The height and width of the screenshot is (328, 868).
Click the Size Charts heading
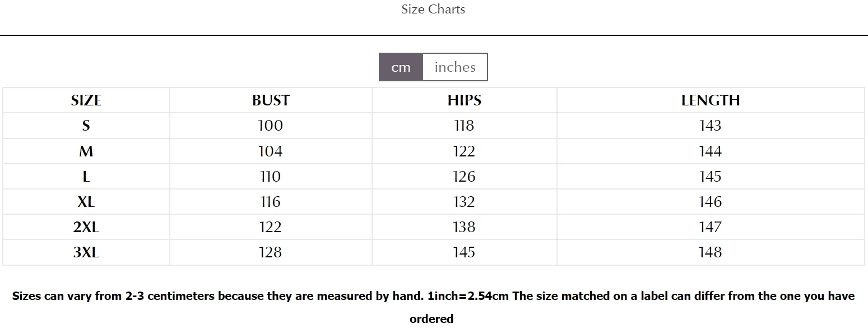coord(433,9)
